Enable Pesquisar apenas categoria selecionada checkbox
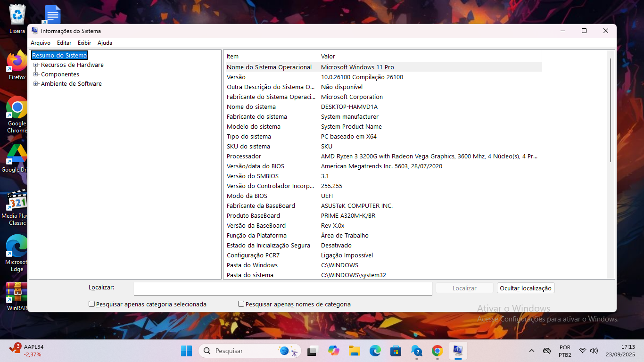 tap(92, 304)
